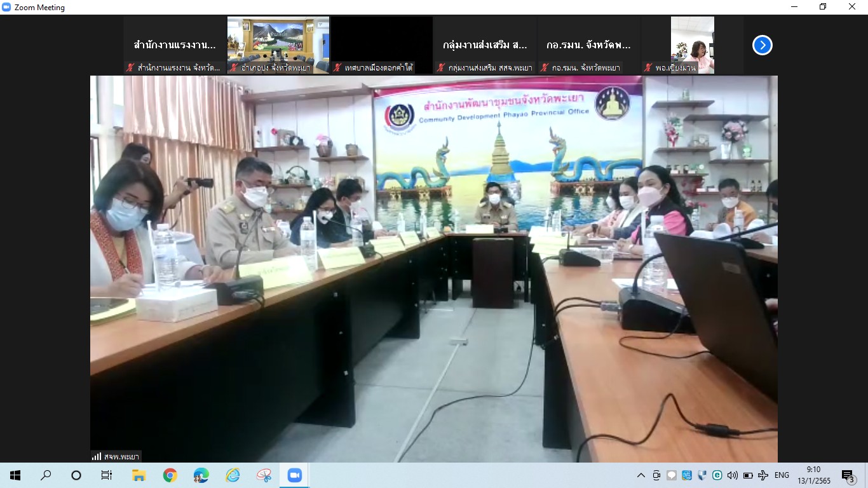Select the เทศบาลเมืองดอกคำใต้ participant tile
Screen dimensions: 868x488
381,45
